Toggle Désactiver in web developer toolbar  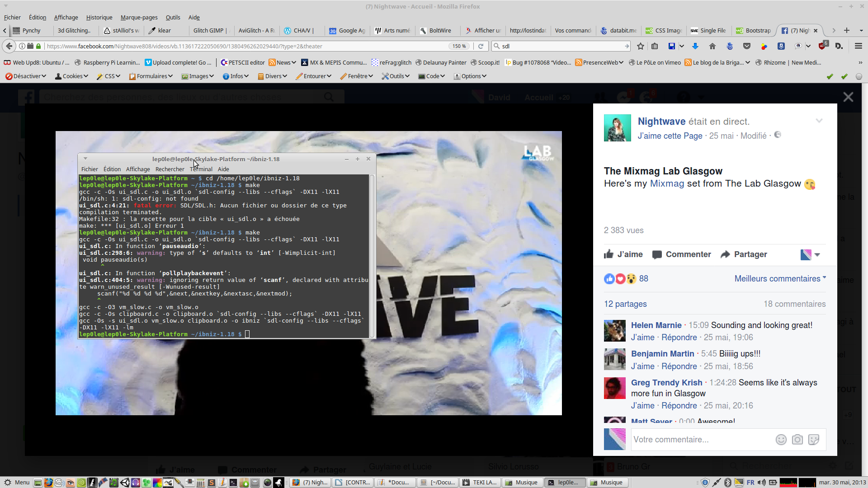pos(26,76)
